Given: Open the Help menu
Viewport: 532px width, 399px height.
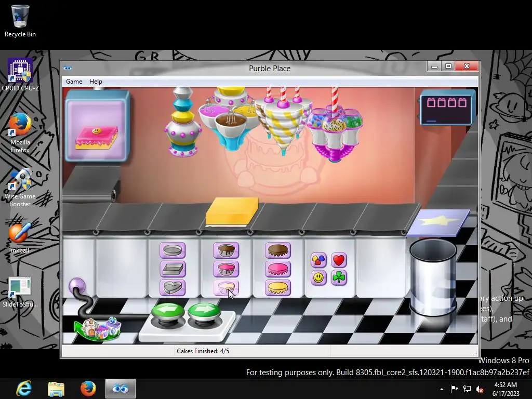Looking at the screenshot, I should click(96, 82).
